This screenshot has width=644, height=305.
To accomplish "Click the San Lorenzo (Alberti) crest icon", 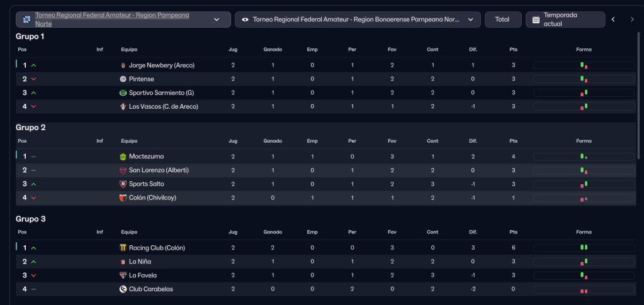I will pyautogui.click(x=123, y=170).
